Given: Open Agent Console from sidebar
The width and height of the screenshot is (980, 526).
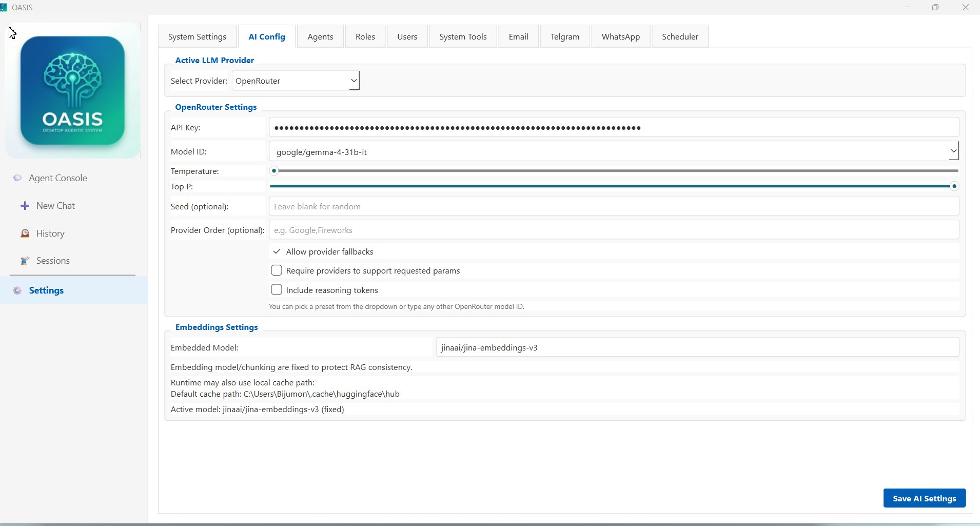Looking at the screenshot, I should (57, 178).
